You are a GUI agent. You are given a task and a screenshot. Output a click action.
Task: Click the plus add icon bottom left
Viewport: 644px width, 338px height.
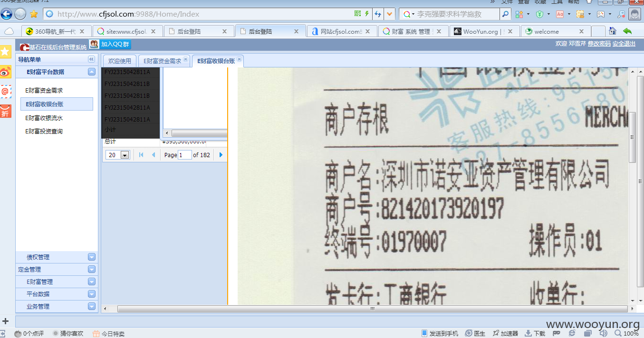tap(6, 321)
